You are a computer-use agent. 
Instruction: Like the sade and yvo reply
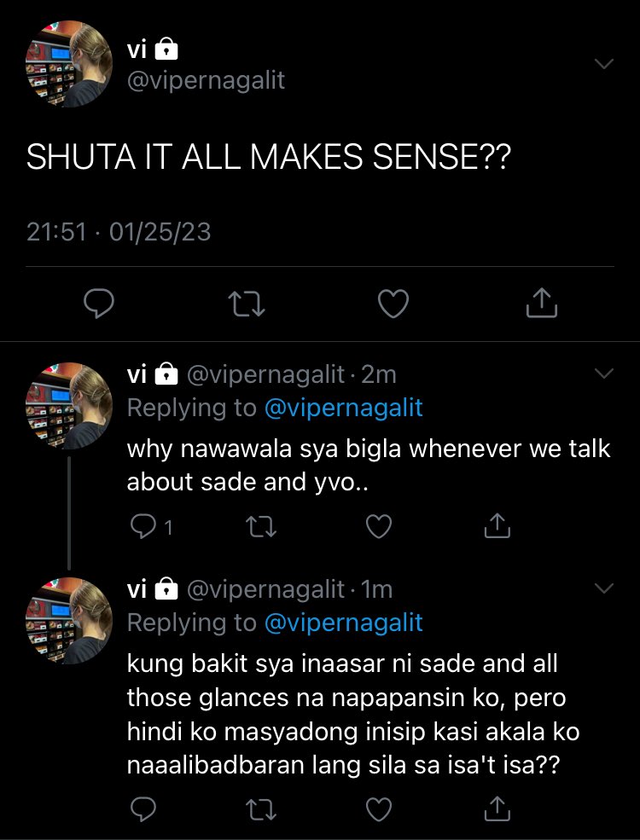tap(379, 527)
